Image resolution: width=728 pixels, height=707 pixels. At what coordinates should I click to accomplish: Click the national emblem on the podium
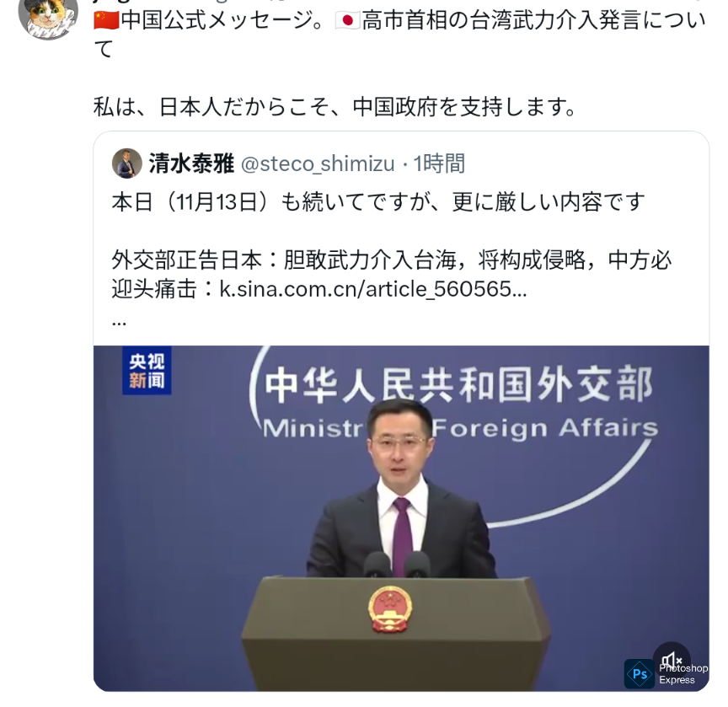pos(390,608)
